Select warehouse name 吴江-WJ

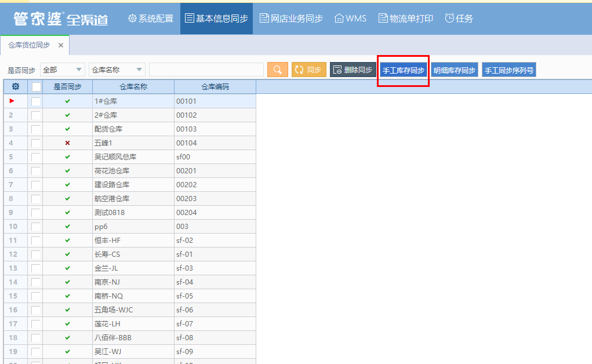point(108,352)
